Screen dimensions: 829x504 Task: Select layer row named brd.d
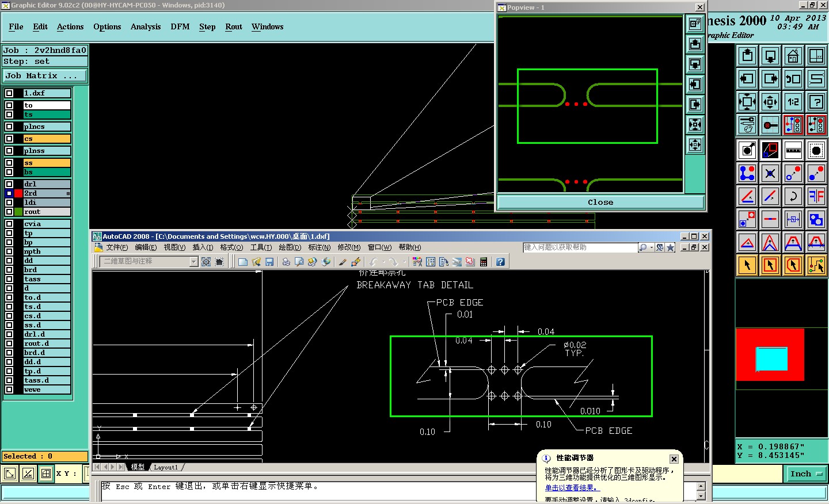(46, 353)
